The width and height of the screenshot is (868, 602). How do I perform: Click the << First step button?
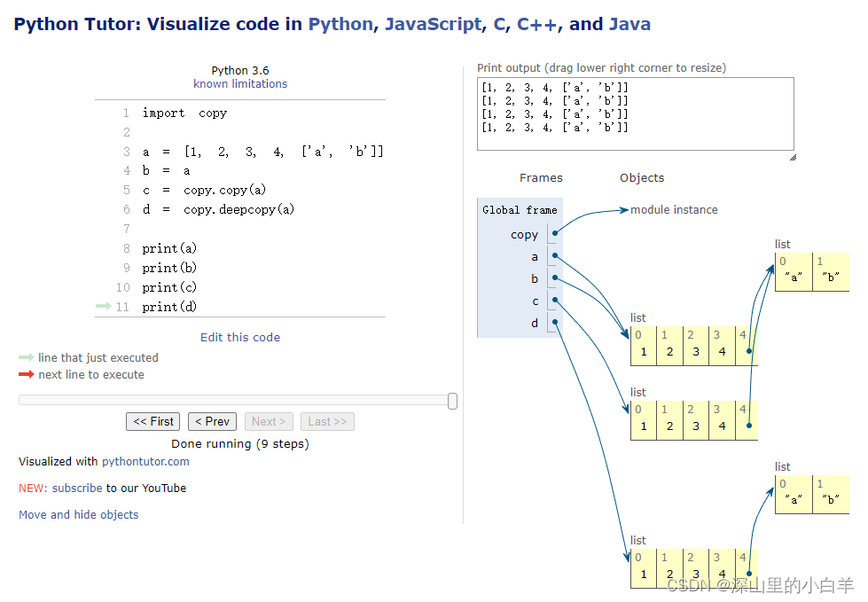(152, 422)
